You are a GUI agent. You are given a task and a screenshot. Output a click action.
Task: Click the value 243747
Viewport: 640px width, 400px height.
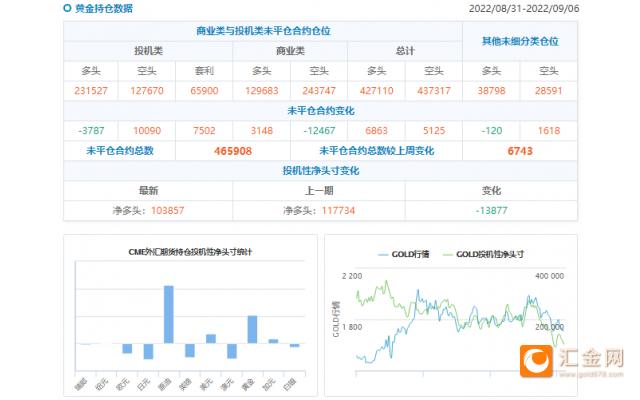[x=319, y=91]
